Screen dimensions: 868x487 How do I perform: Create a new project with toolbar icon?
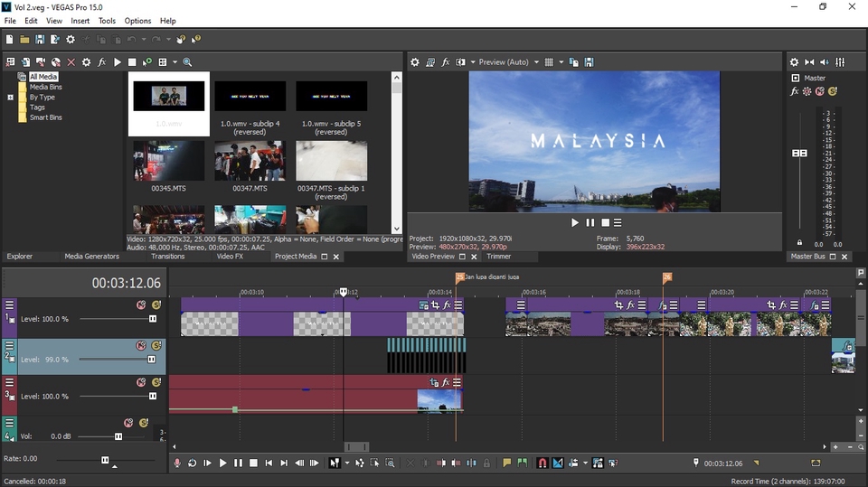9,39
